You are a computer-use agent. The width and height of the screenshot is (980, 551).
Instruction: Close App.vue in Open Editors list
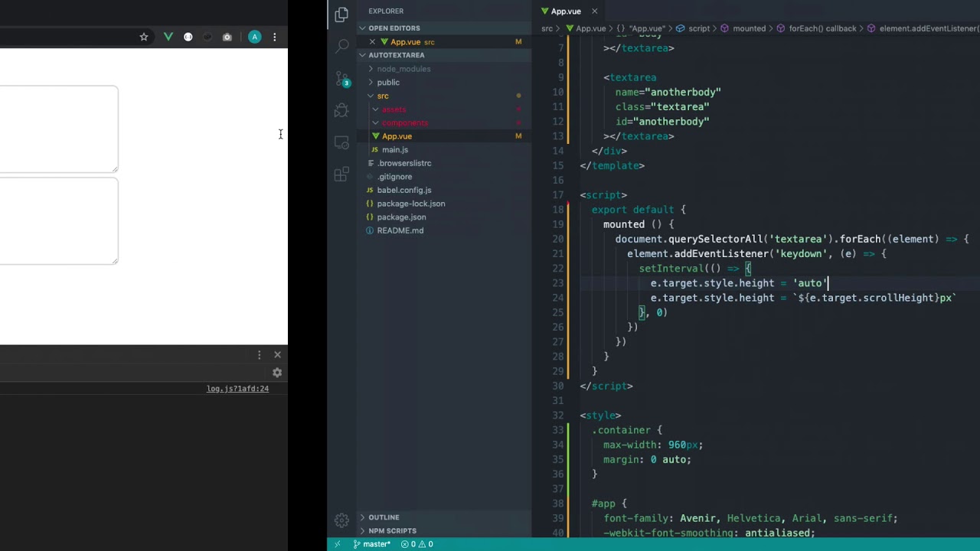click(x=373, y=42)
